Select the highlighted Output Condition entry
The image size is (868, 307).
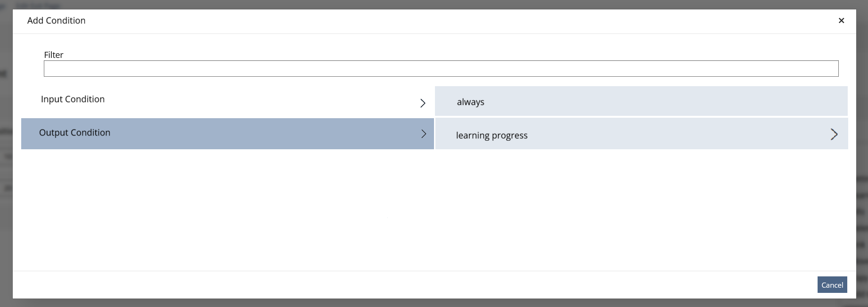[228, 134]
